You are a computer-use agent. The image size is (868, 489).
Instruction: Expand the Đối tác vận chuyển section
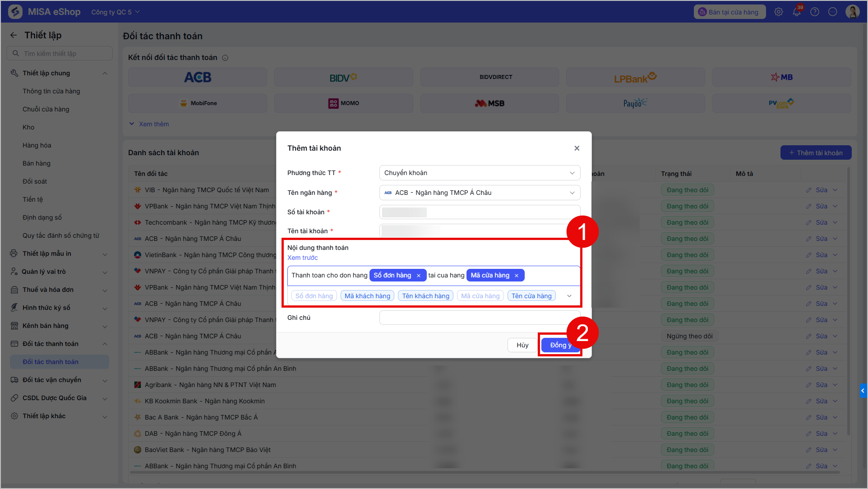coord(105,380)
